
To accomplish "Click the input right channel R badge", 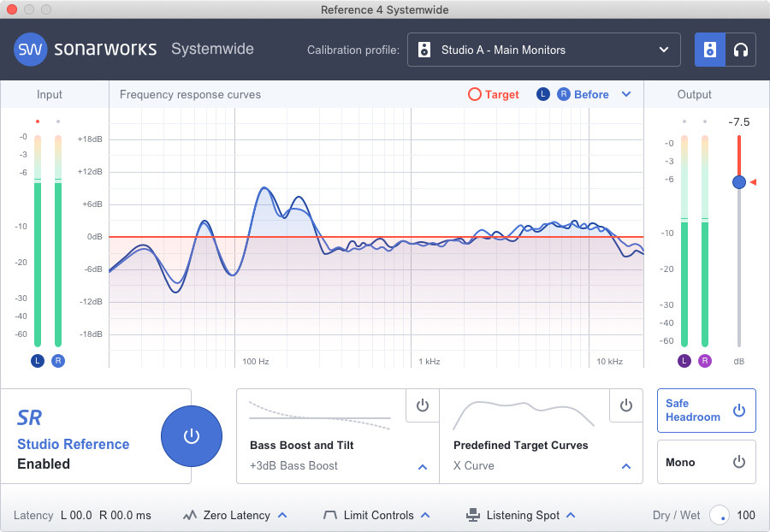I will point(58,361).
